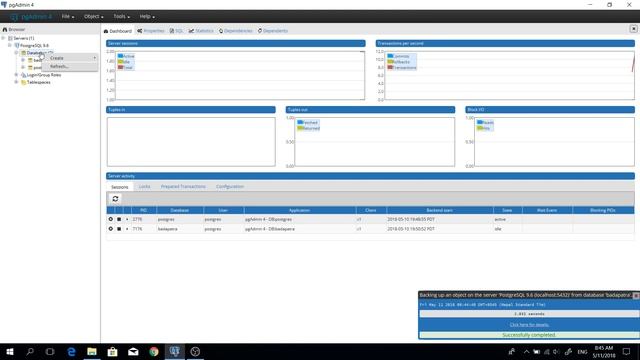Image resolution: width=640 pixels, height=360 pixels.
Task: Open File Explorer from taskbar
Action: (x=92, y=351)
